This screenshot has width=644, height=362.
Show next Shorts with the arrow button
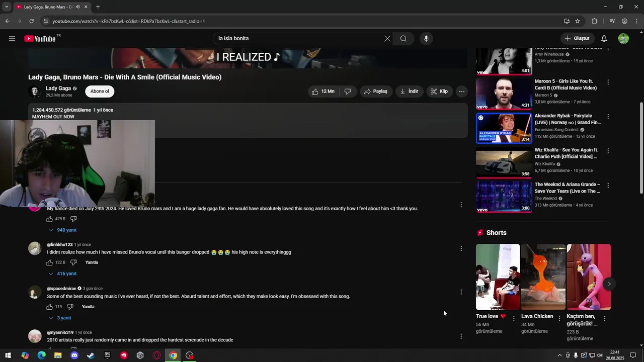point(609,284)
